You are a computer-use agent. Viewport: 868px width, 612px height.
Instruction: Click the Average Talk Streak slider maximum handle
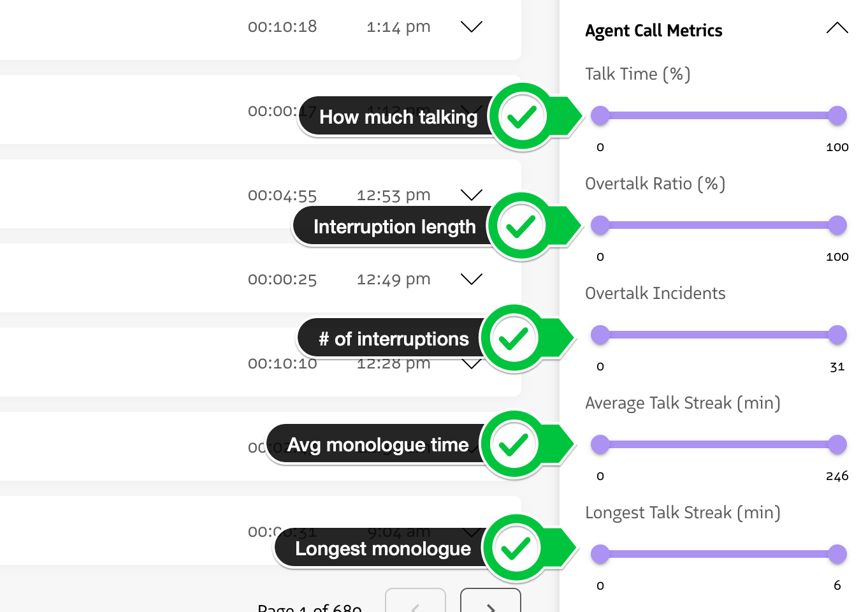(837, 444)
